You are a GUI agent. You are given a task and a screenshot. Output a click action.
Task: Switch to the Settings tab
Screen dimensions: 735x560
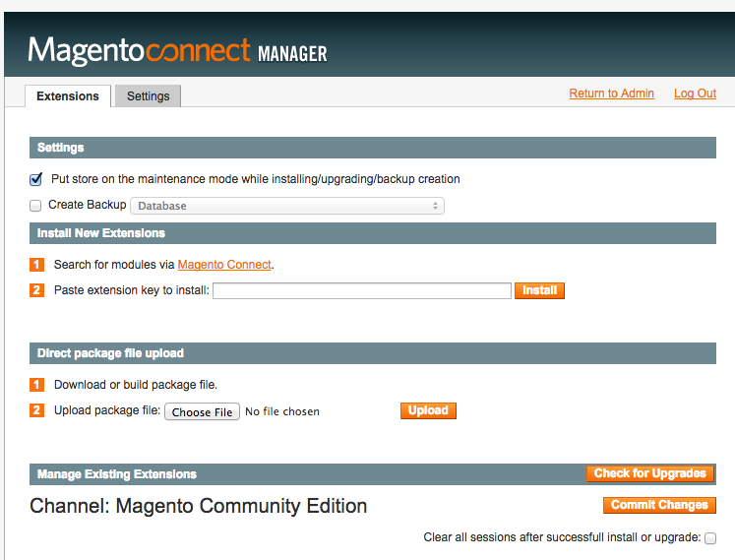click(149, 96)
